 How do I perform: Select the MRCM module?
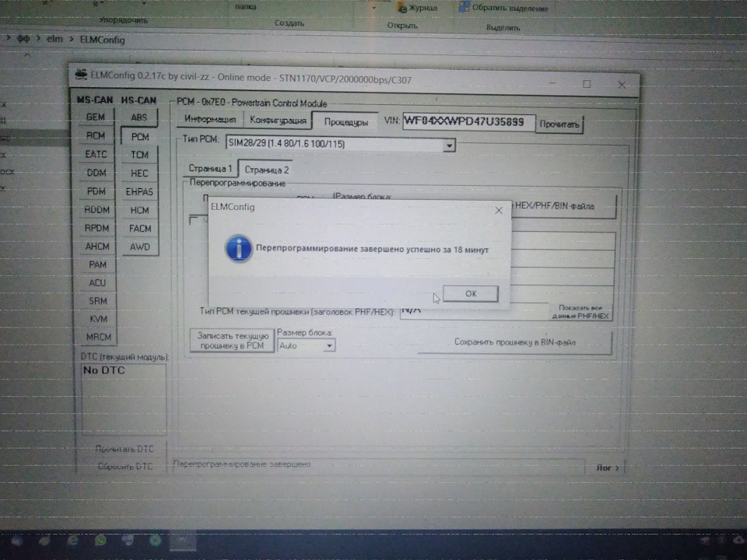99,337
